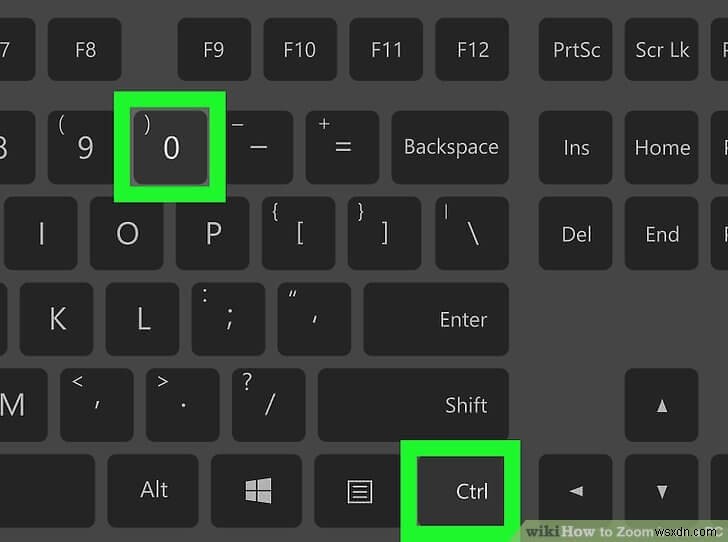Click the equals plus key
Viewport: 728px width, 542px height.
(x=342, y=147)
